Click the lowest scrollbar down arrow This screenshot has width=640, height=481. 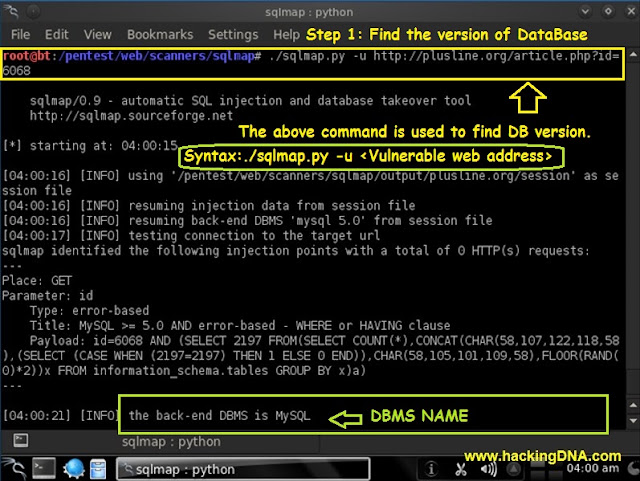(x=633, y=420)
